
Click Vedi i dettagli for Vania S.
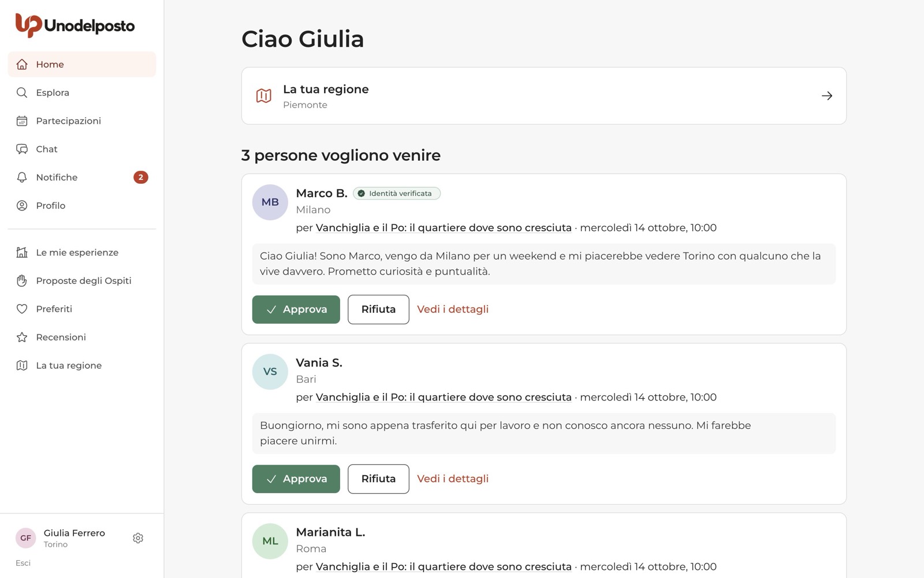click(x=453, y=479)
